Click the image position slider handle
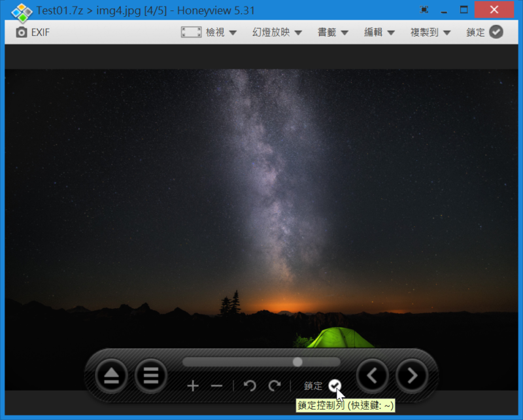Viewport: 523px width, 420px height. pyautogui.click(x=297, y=362)
